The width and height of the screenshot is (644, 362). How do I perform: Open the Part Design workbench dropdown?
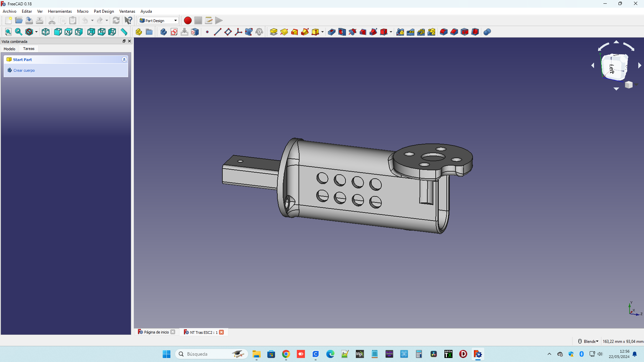[158, 20]
